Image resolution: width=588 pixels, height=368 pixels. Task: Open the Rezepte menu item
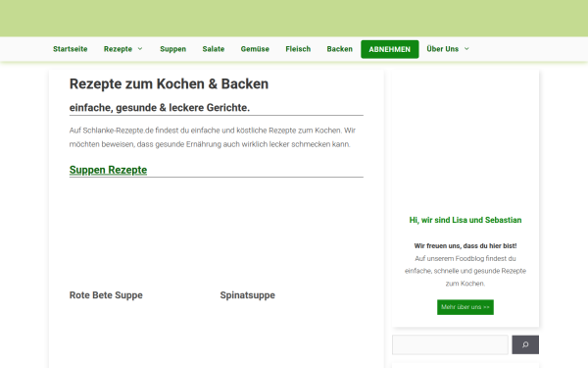pyautogui.click(x=118, y=49)
